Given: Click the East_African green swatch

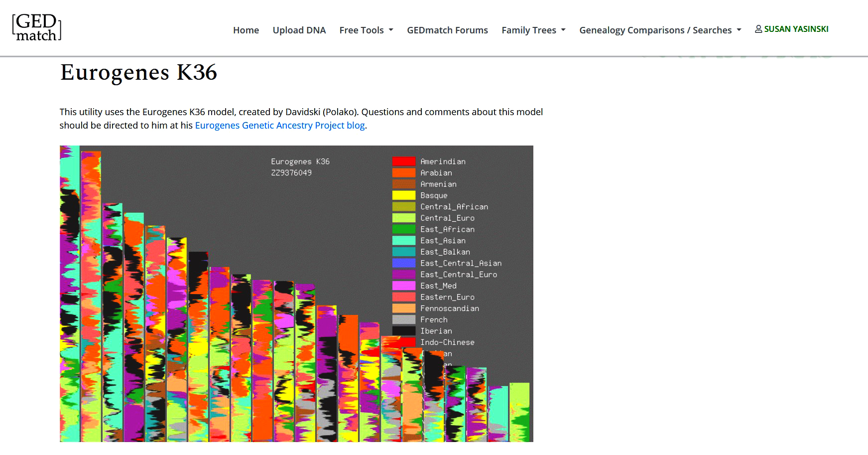Looking at the screenshot, I should 404,229.
